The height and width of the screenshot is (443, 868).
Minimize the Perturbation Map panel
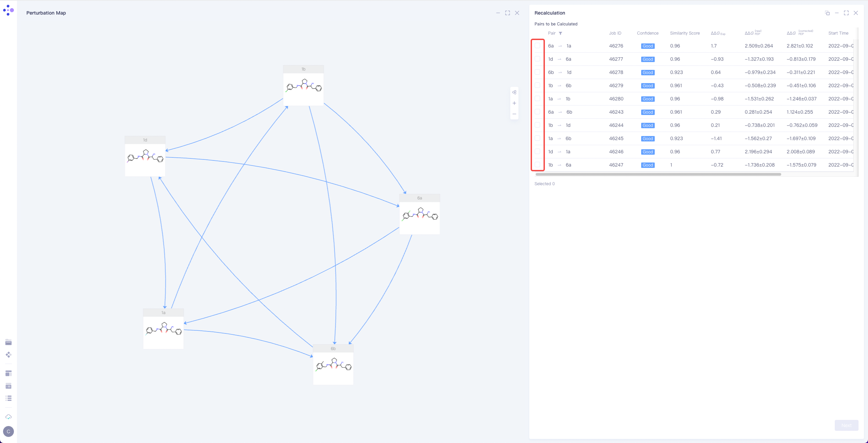pos(498,13)
